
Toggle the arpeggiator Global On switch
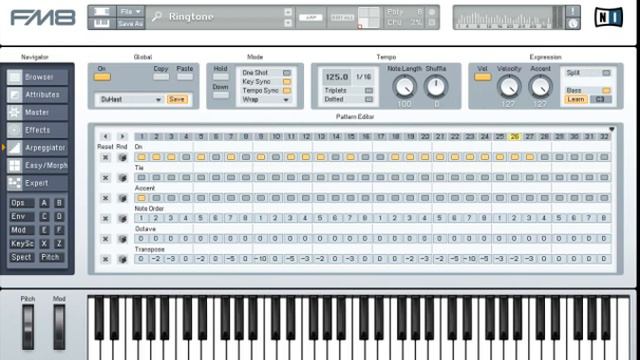coord(102,77)
